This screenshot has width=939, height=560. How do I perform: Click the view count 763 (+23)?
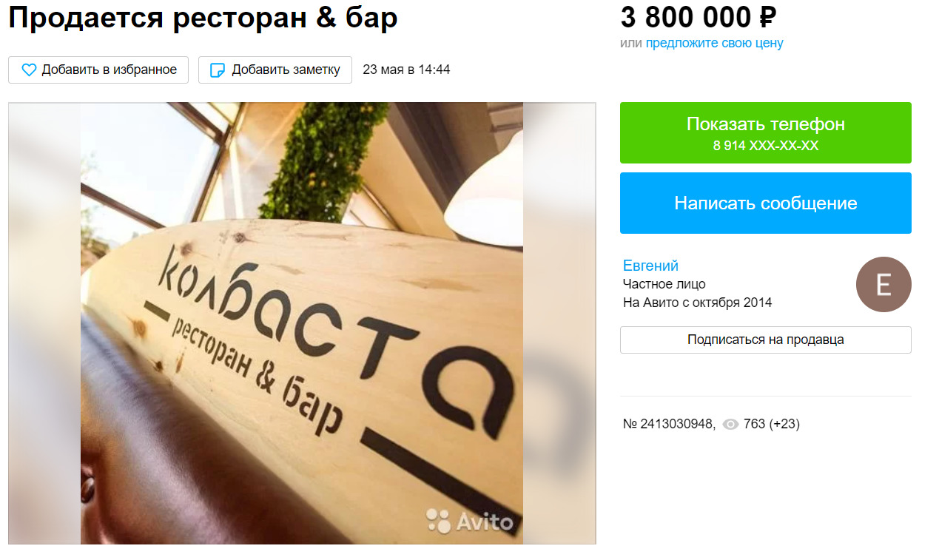772,425
